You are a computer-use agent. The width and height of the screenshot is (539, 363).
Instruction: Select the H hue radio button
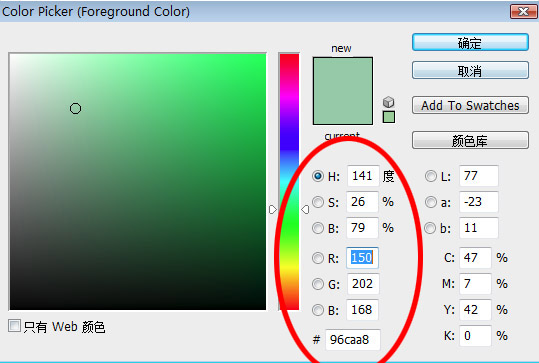point(318,176)
